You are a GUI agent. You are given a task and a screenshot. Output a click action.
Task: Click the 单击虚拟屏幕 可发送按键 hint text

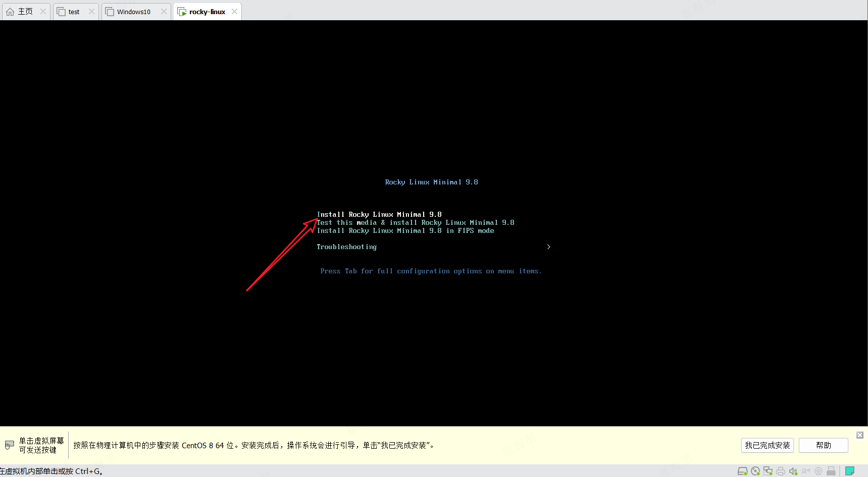pyautogui.click(x=41, y=445)
